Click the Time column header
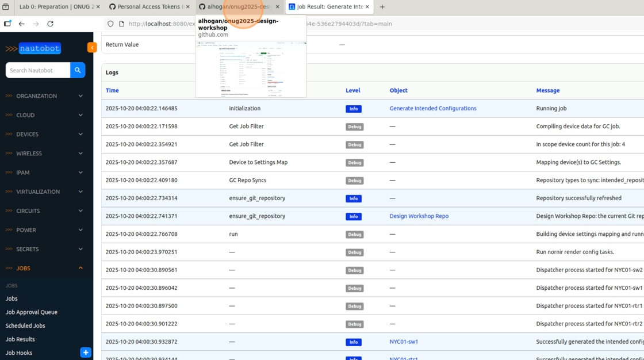This screenshot has width=644, height=360. tap(112, 90)
